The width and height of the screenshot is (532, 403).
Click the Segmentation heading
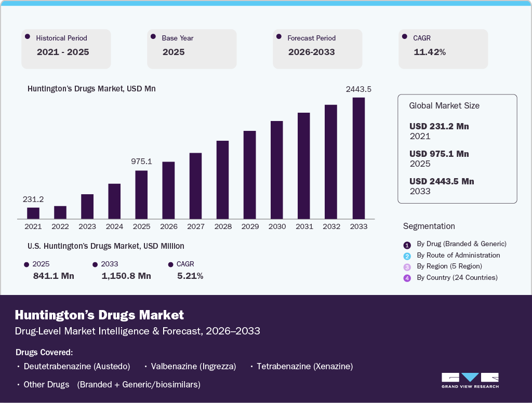[x=429, y=226]
